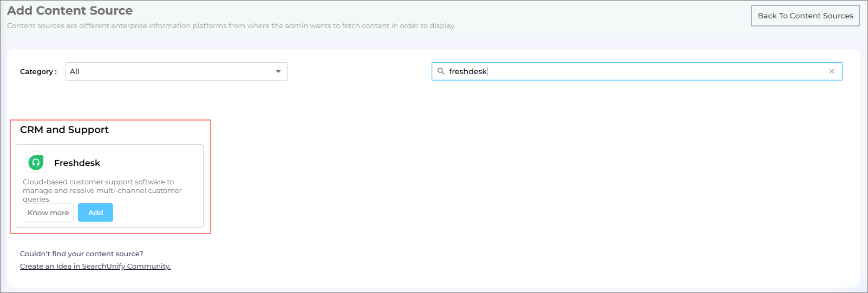Click the typed text freshdesk in search

tap(467, 71)
